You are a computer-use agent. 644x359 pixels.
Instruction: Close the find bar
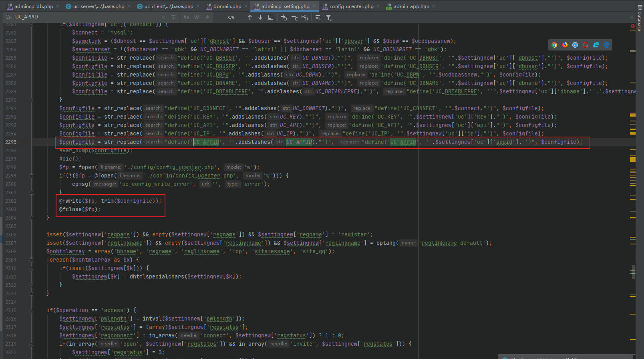tap(632, 17)
